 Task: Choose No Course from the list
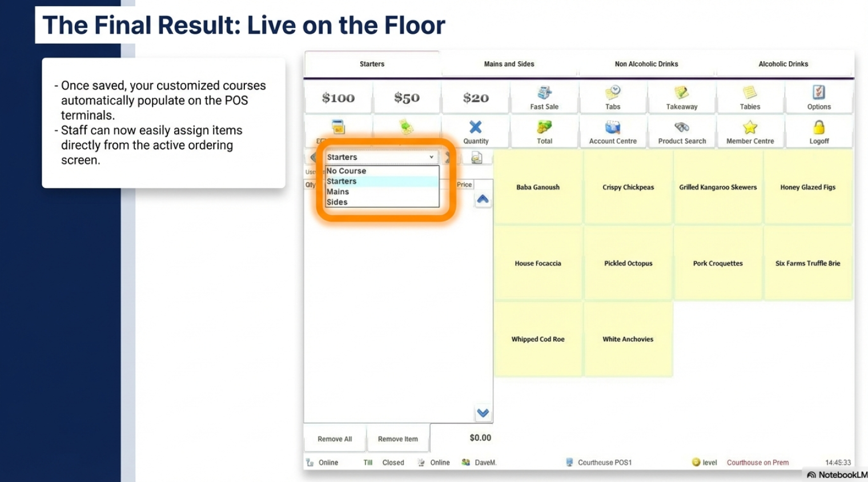[346, 171]
